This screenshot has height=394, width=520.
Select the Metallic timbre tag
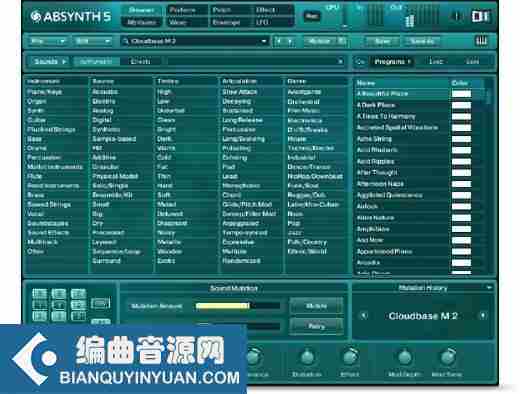(169, 242)
